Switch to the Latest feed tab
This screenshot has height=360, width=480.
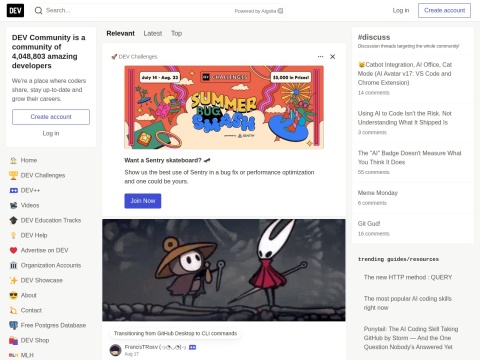click(153, 33)
